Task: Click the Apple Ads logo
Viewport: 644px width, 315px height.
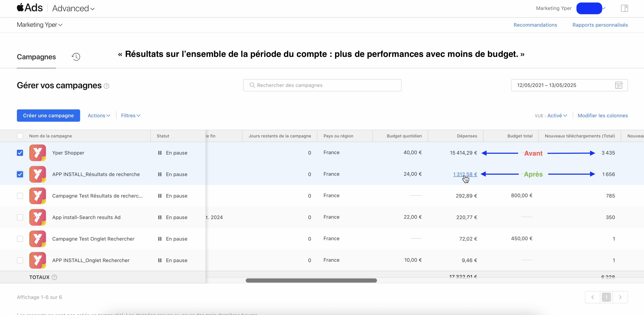Action: point(30,8)
